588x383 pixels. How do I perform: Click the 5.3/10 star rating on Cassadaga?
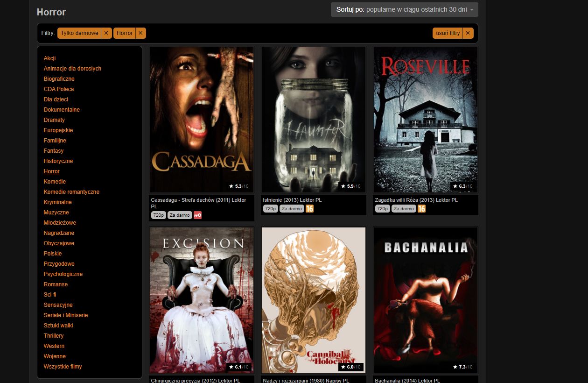click(x=239, y=186)
